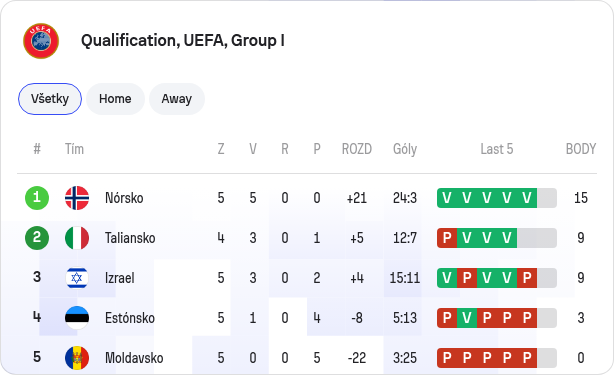614x375 pixels.
Task: Open the Nórsko team link
Action: click(x=124, y=198)
